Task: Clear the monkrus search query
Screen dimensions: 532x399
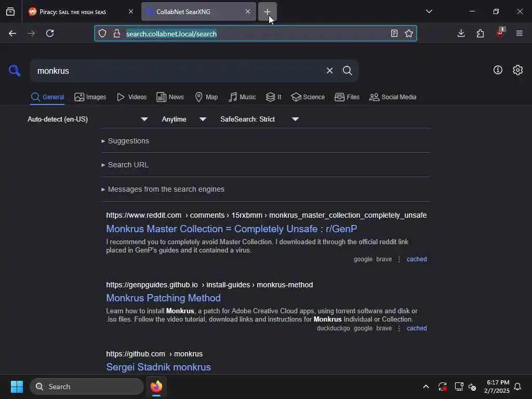Action: (329, 71)
